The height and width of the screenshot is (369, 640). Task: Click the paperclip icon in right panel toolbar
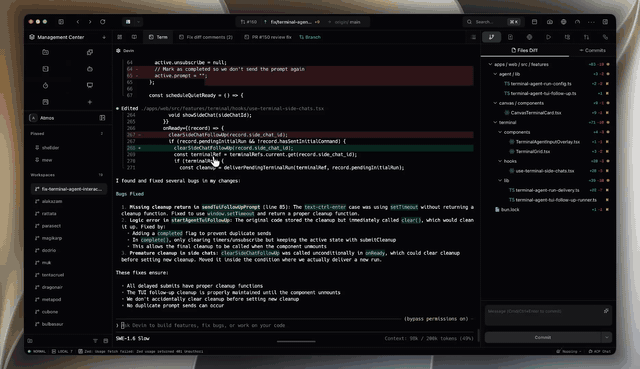[605, 37]
